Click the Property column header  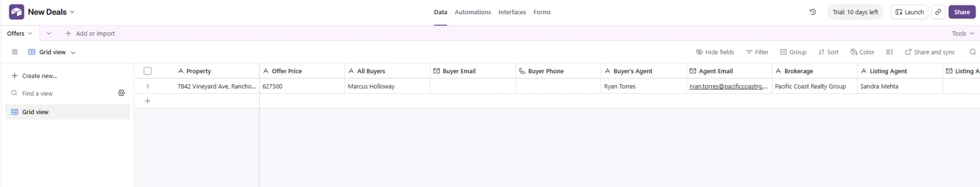(210, 71)
